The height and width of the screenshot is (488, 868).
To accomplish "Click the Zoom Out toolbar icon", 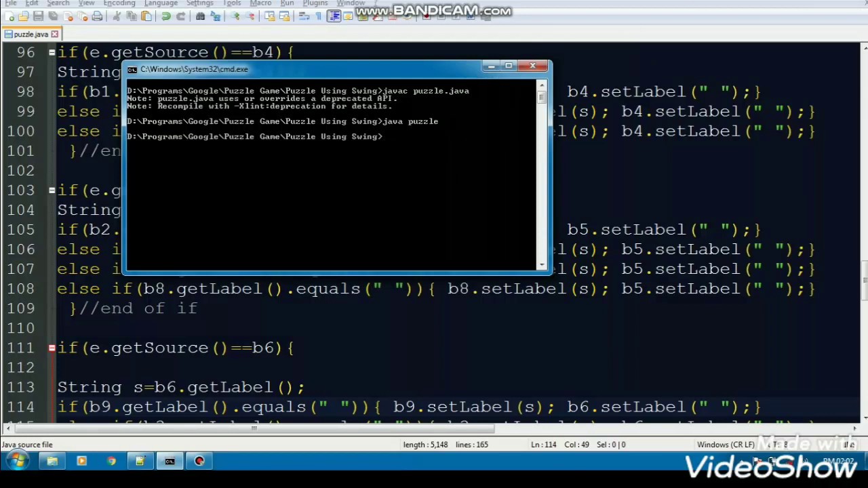I will (250, 16).
